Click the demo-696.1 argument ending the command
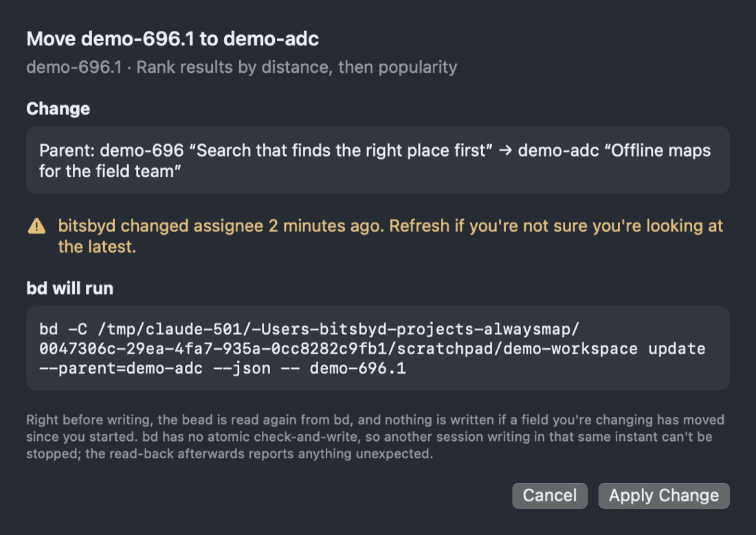The image size is (756, 535). [358, 368]
